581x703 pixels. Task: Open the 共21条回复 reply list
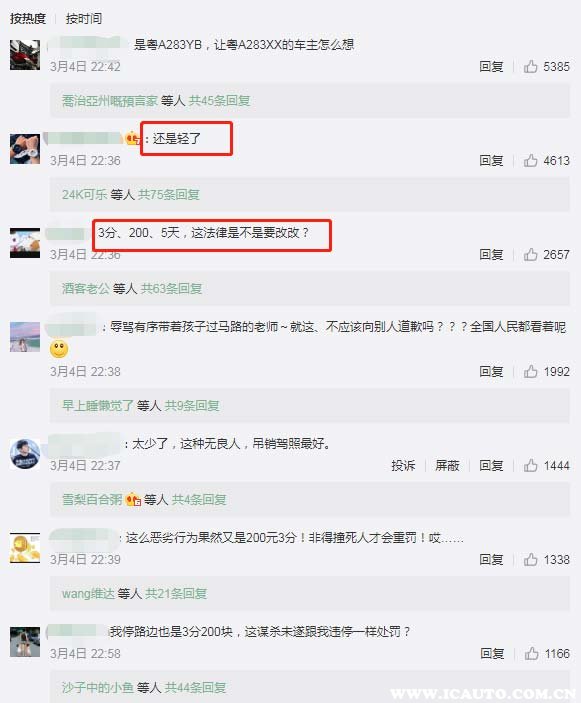(176, 594)
